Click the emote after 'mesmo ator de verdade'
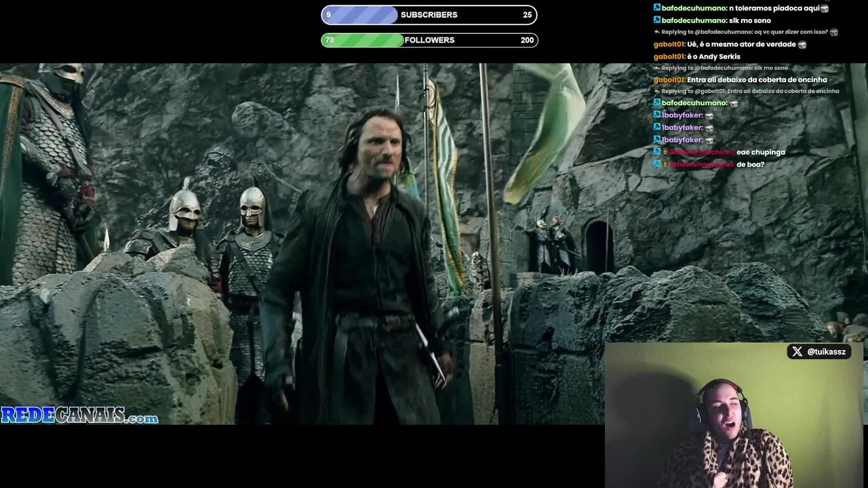The height and width of the screenshot is (488, 868). tap(802, 45)
